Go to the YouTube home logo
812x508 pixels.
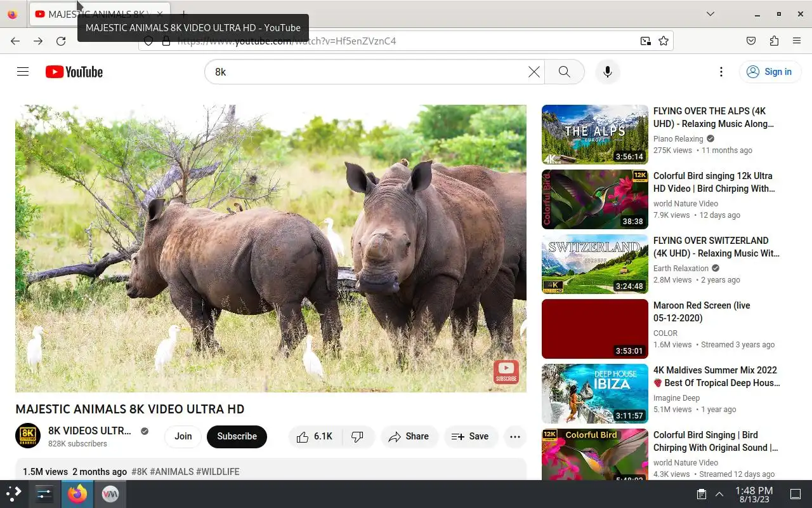click(x=74, y=72)
